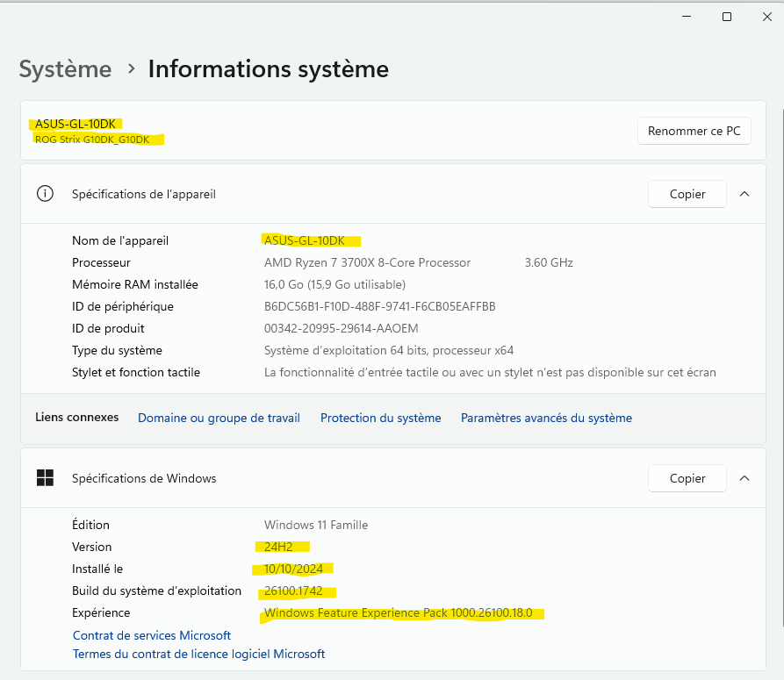Click the product ID 00342-20995-29614-AAOEM
Image resolution: width=784 pixels, height=680 pixels.
click(x=341, y=328)
